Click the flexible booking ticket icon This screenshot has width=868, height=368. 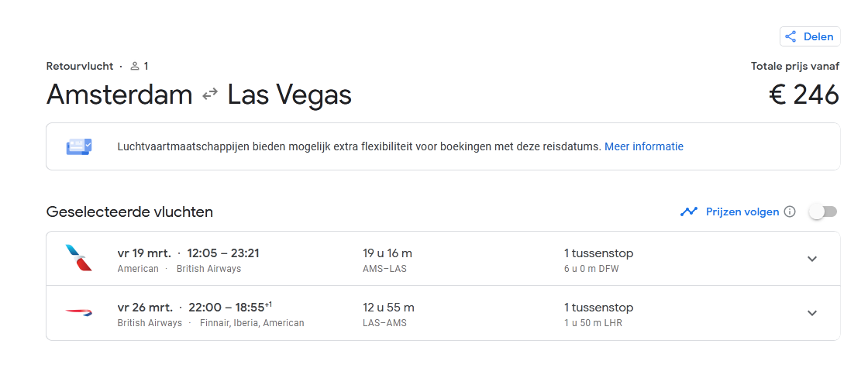pos(79,146)
